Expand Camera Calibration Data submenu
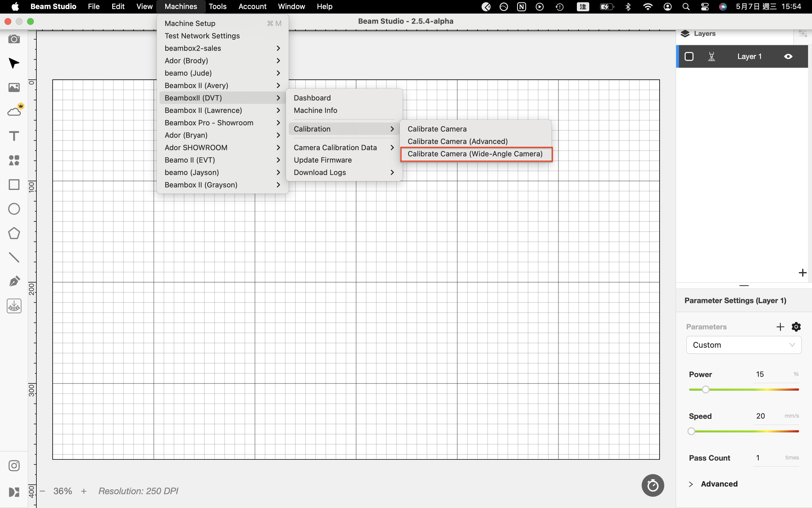 (x=344, y=148)
